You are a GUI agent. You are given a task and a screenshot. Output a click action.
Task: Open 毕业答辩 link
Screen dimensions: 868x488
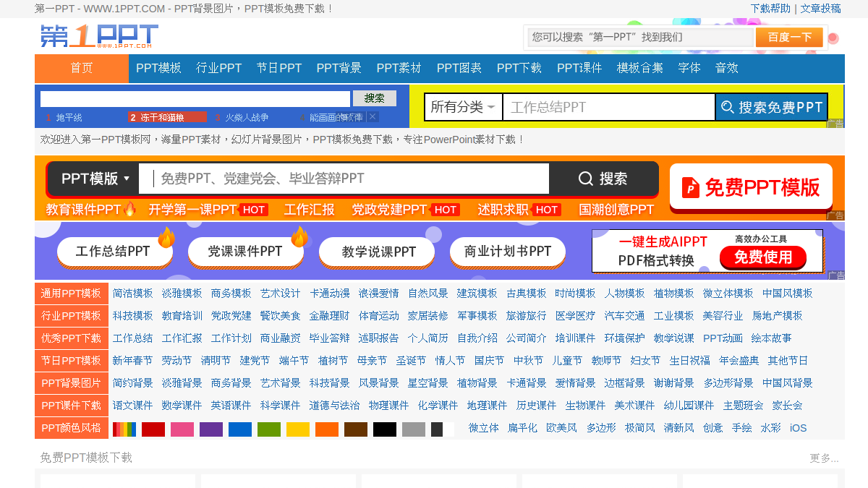coord(330,338)
